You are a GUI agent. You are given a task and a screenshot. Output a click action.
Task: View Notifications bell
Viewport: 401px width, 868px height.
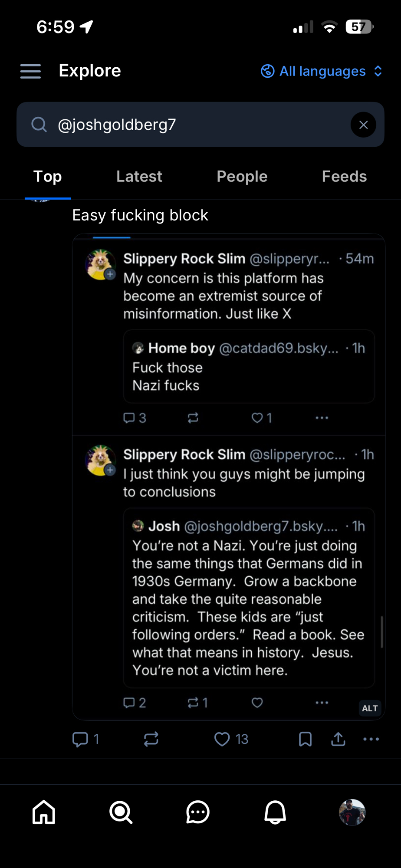click(275, 812)
